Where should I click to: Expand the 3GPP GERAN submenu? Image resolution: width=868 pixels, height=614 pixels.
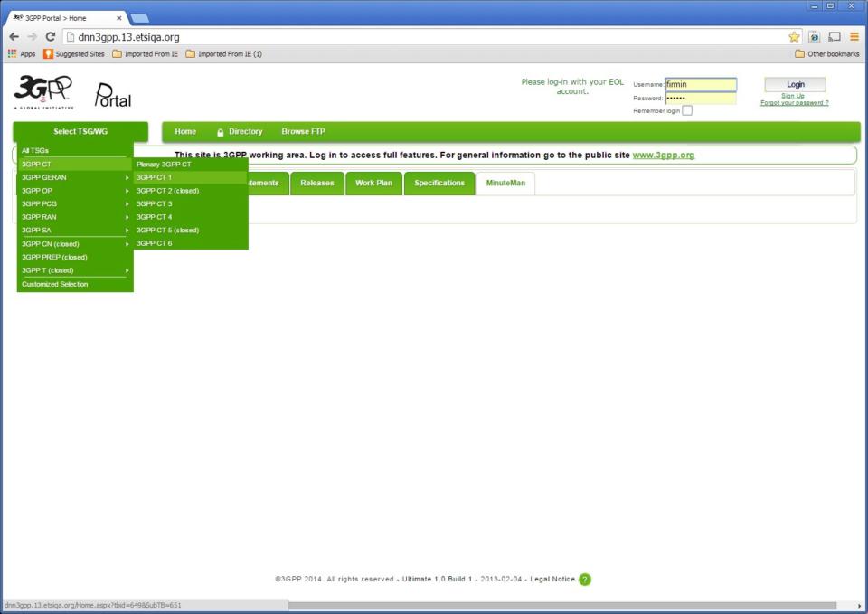click(x=75, y=178)
